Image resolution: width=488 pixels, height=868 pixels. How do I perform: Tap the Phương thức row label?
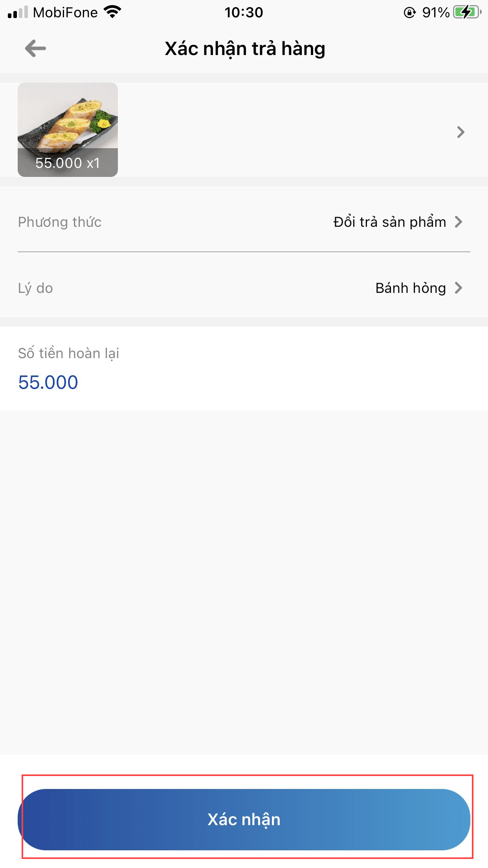tap(60, 222)
